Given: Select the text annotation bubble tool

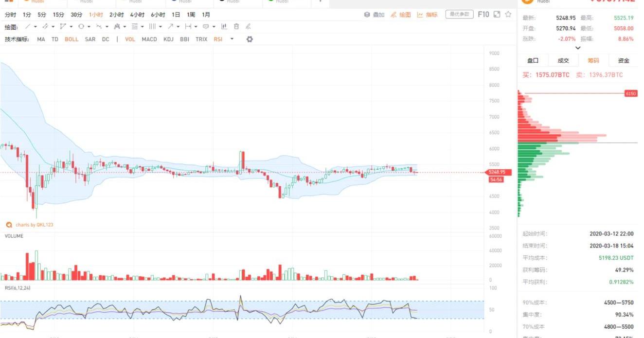Looking at the screenshot, I should tap(206, 27).
